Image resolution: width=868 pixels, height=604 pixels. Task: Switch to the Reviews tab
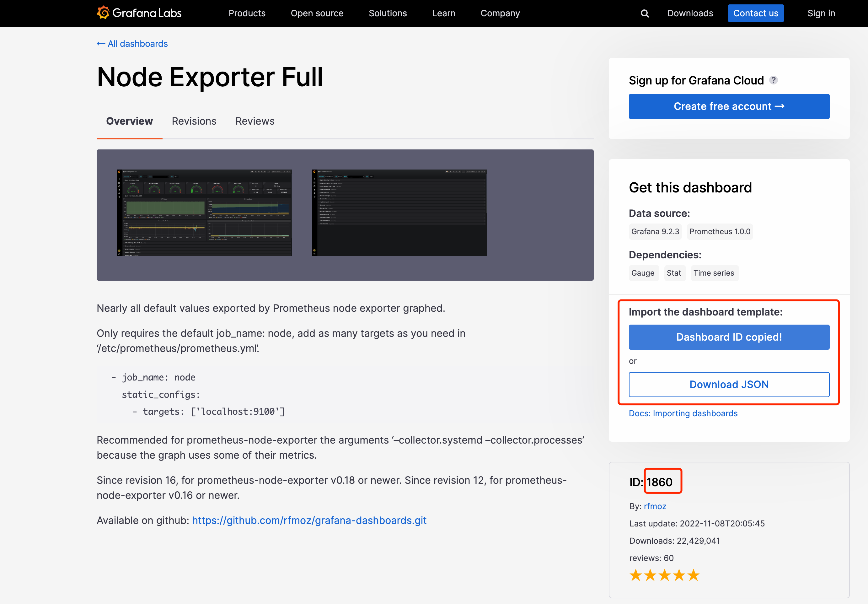click(x=255, y=121)
